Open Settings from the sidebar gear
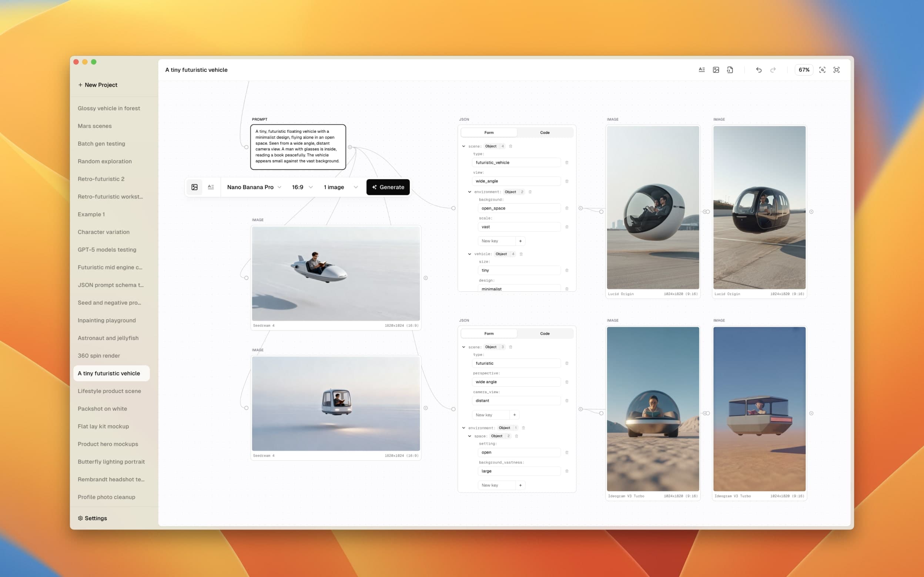The width and height of the screenshot is (924, 577). coord(93,518)
